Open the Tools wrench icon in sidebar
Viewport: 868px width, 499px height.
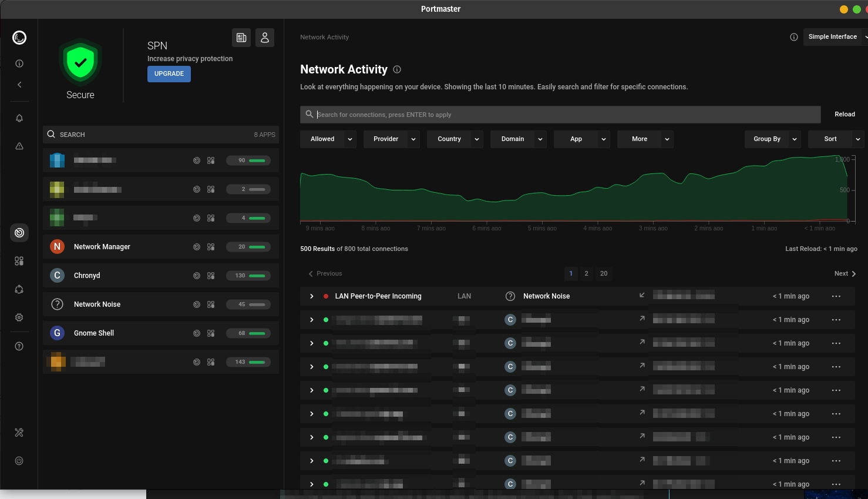(x=19, y=433)
